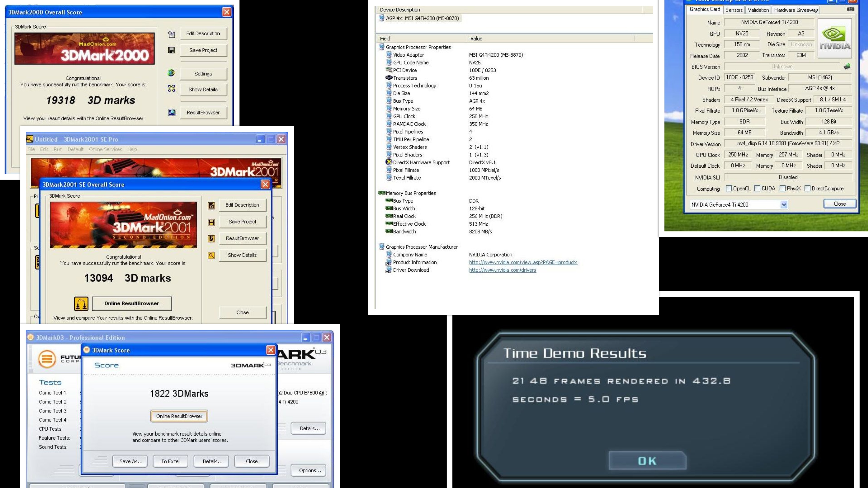Click the Graphics Processor Properties group icon

(x=381, y=47)
